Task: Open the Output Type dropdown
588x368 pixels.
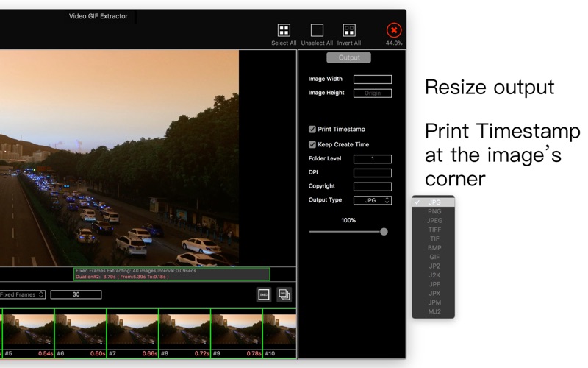Action: click(373, 200)
